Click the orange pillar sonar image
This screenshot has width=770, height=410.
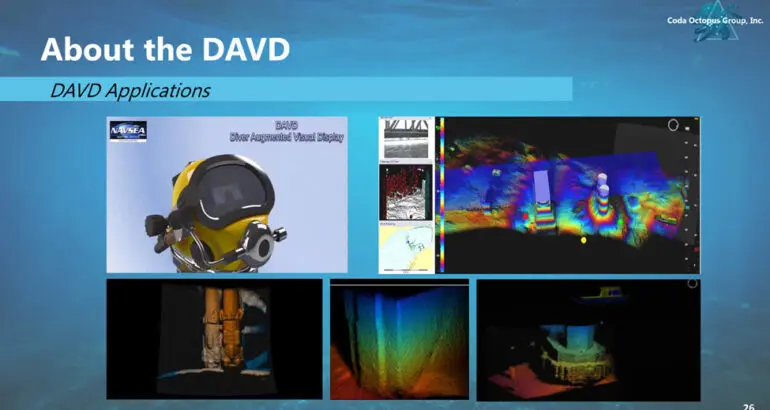(214, 339)
